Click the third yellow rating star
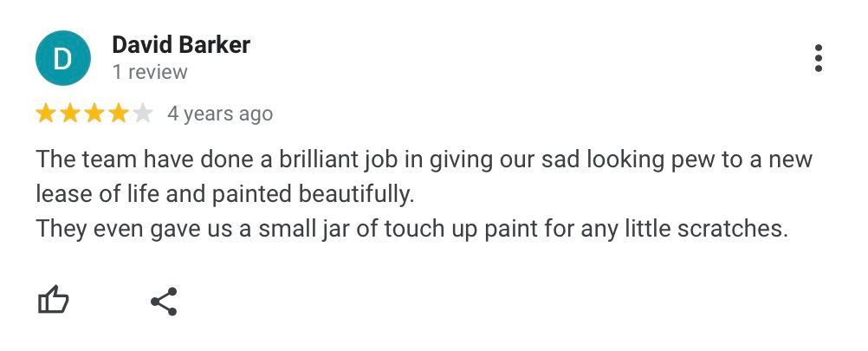Screen dimensions: 868x351 tap(94, 114)
